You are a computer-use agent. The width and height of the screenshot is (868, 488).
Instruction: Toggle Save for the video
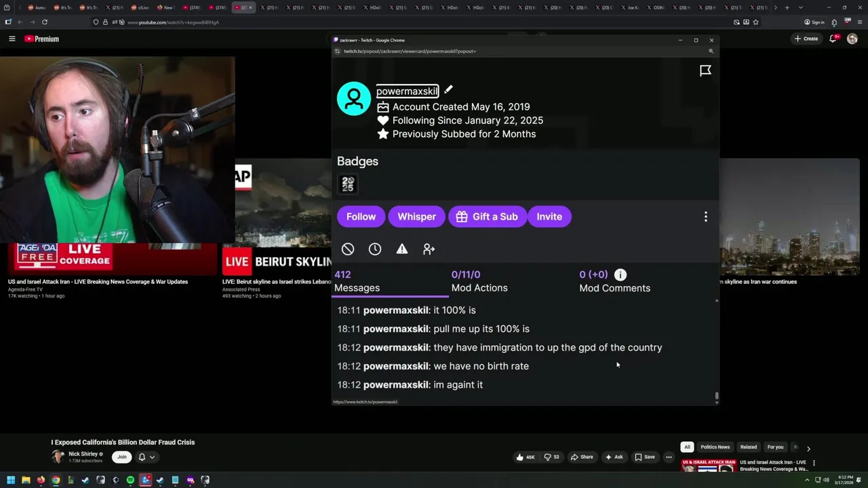click(645, 457)
